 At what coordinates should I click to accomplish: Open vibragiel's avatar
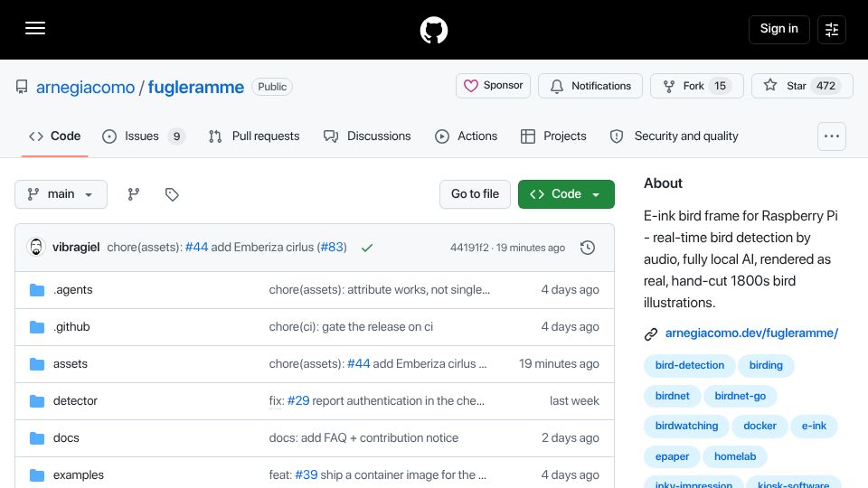36,247
